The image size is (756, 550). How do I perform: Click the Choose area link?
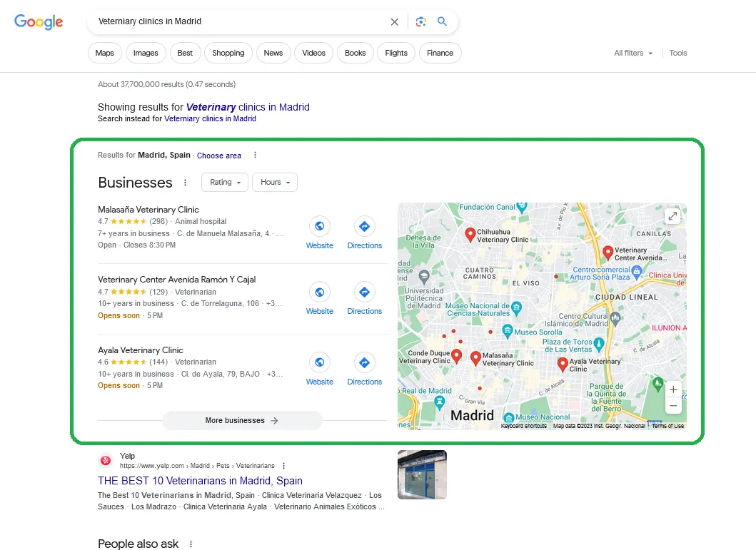[x=219, y=156]
